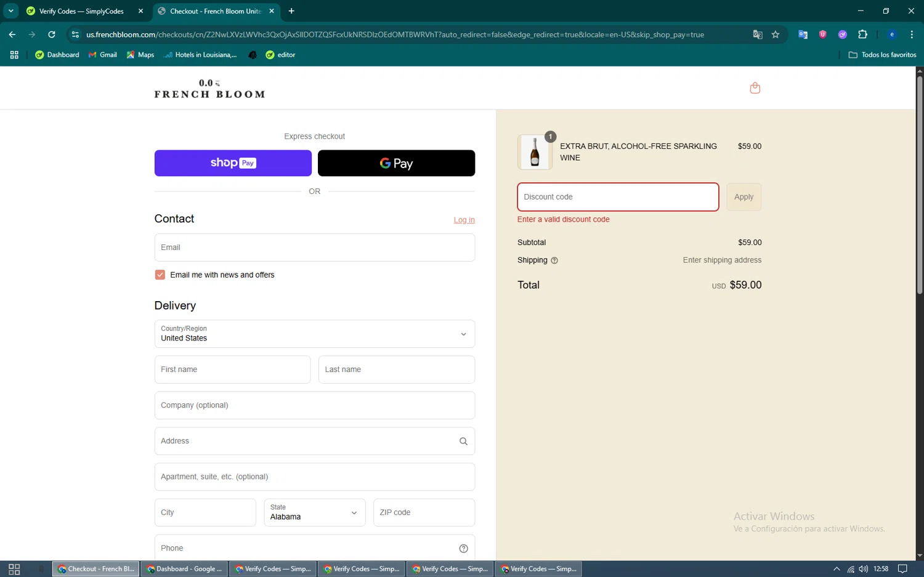This screenshot has width=924, height=577.
Task: Click the Phone field help icon
Action: pyautogui.click(x=463, y=549)
